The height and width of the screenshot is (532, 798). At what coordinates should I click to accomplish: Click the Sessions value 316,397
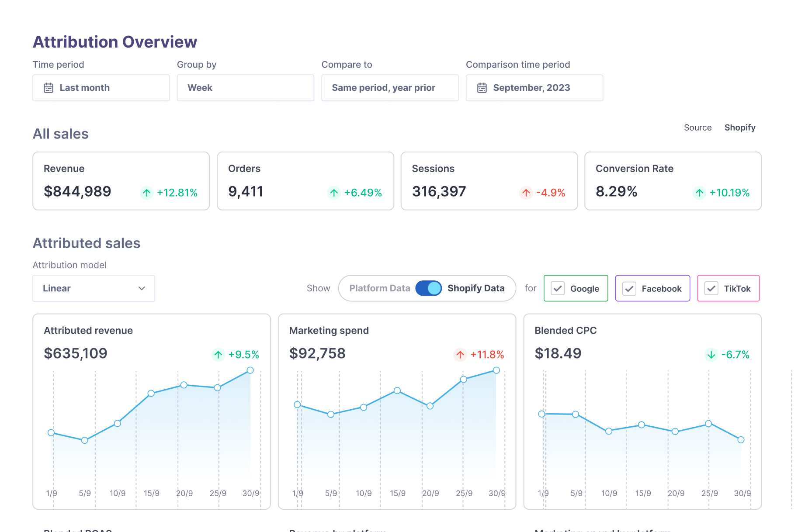[x=439, y=192]
